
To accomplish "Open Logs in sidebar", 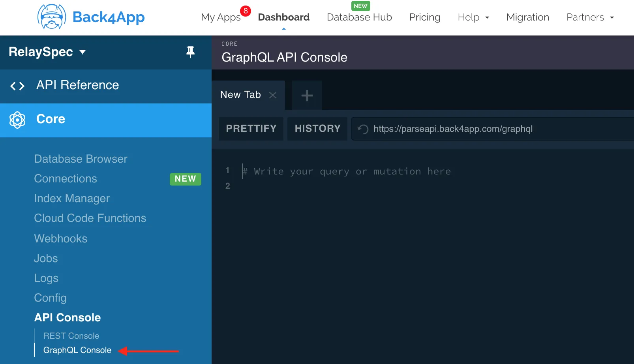I will click(46, 278).
